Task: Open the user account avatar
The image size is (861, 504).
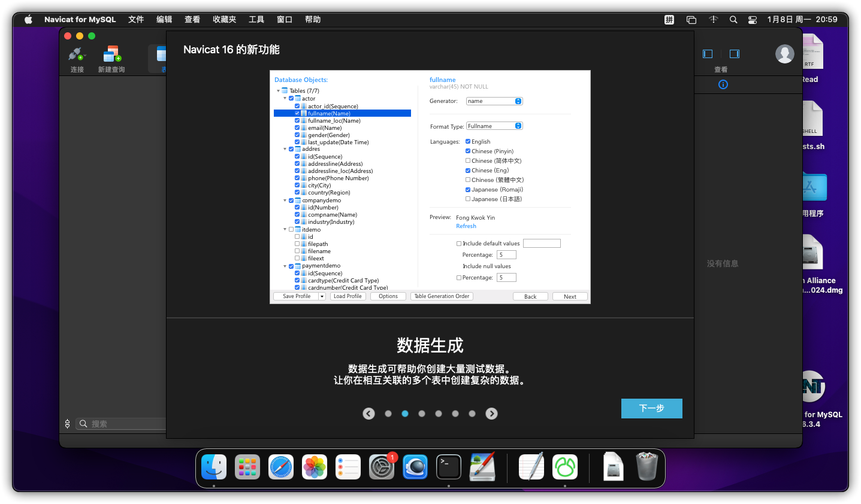Action: pyautogui.click(x=785, y=54)
